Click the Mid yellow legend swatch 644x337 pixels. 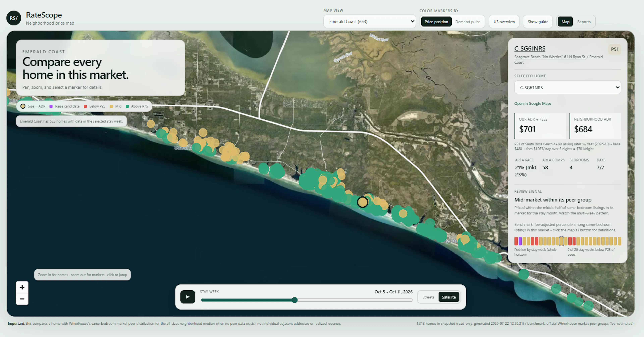111,106
